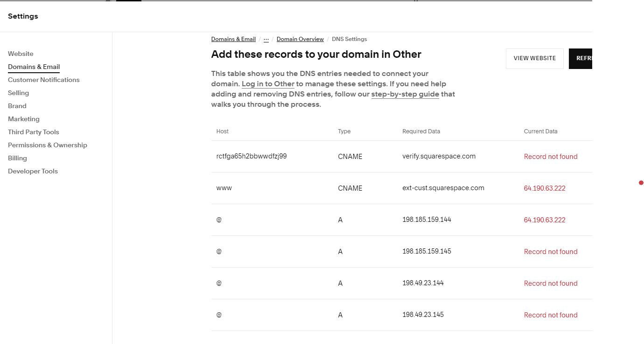Click the Domains & Email breadcrumb link

[x=233, y=39]
